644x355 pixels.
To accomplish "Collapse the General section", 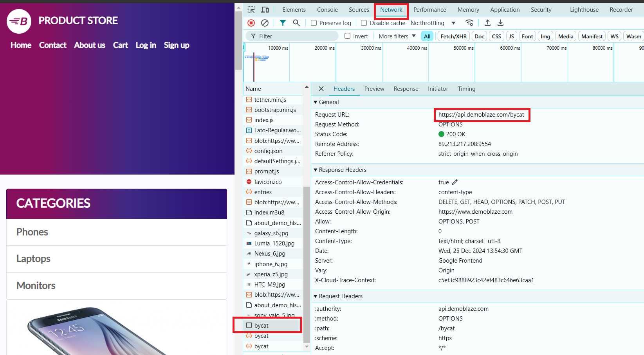I will click(x=327, y=102).
